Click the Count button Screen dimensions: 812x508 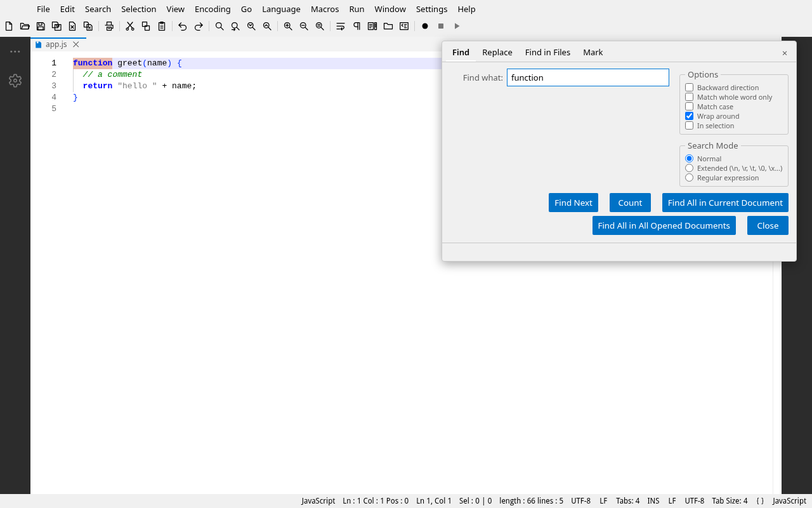point(630,203)
